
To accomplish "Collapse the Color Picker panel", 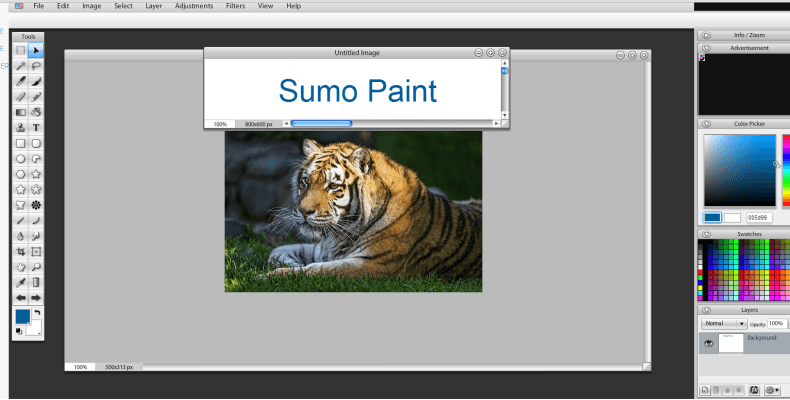I will click(706, 124).
